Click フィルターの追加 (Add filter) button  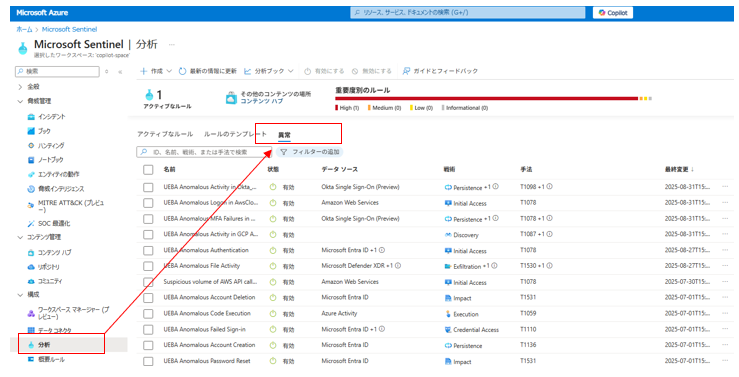[309, 152]
